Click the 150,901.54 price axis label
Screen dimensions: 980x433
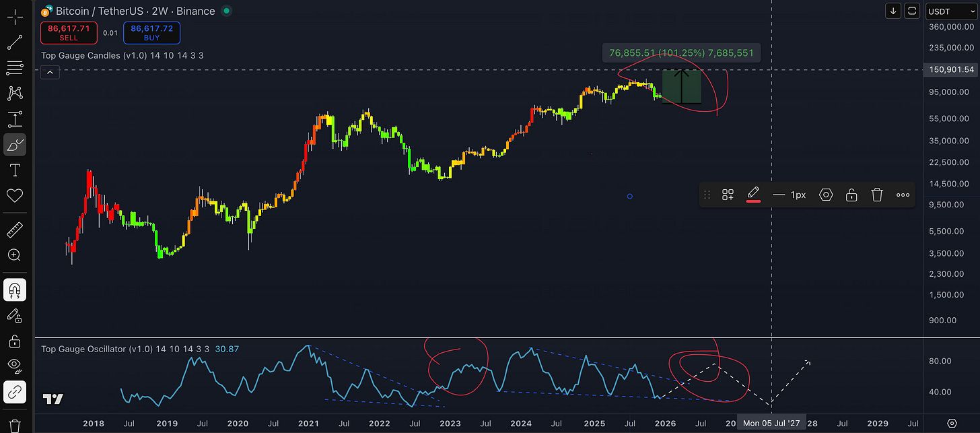pos(951,70)
